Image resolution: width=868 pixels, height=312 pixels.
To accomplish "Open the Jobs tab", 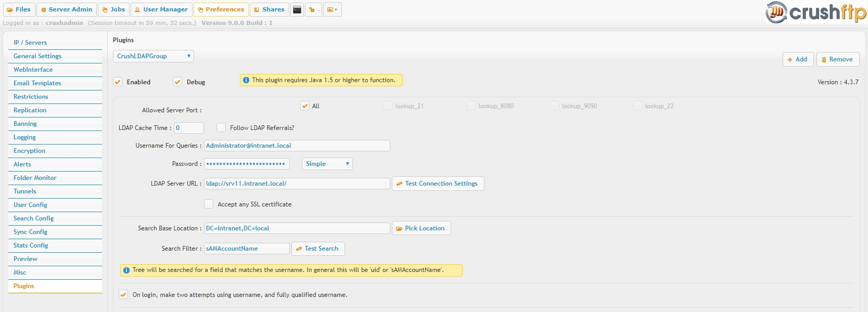I will pyautogui.click(x=113, y=9).
